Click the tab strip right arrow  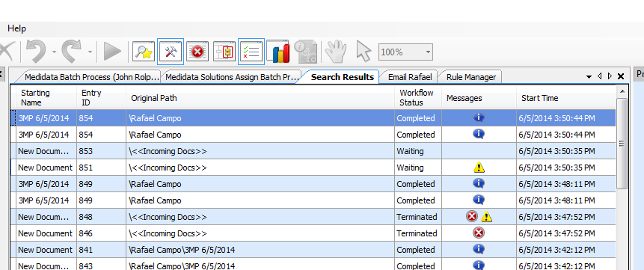click(x=610, y=76)
